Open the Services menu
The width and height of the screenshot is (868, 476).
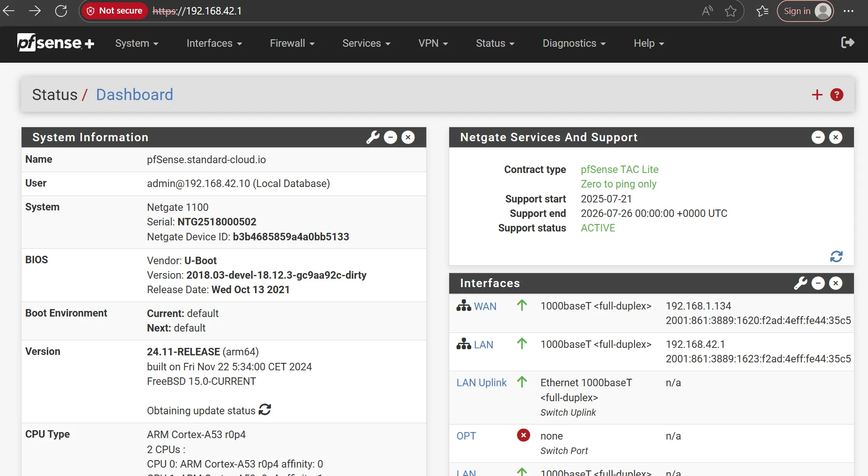click(366, 43)
